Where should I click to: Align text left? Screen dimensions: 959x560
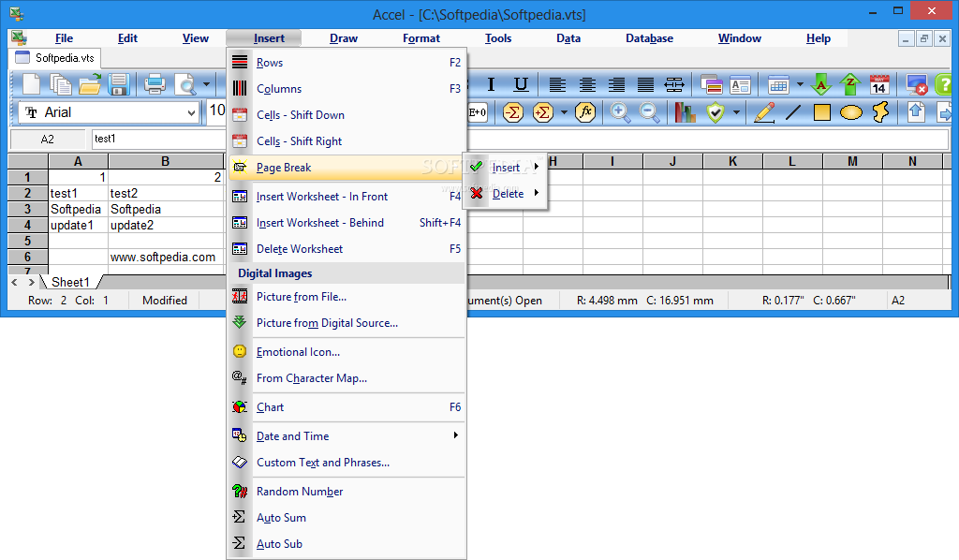[x=557, y=84]
